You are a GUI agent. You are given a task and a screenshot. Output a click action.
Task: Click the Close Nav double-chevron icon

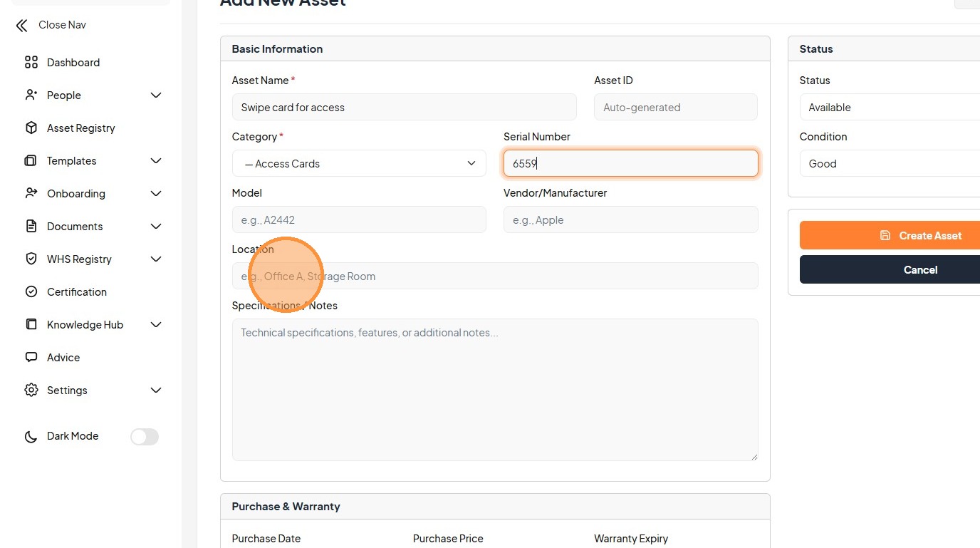pyautogui.click(x=21, y=26)
